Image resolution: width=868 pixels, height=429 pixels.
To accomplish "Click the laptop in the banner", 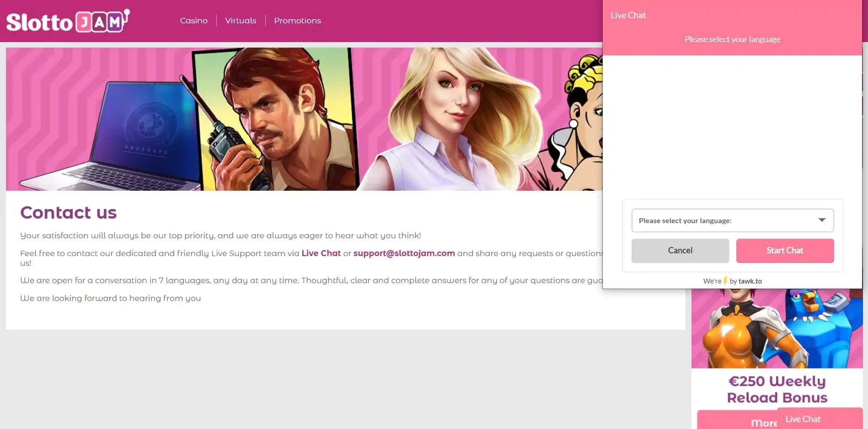I will tap(142, 137).
